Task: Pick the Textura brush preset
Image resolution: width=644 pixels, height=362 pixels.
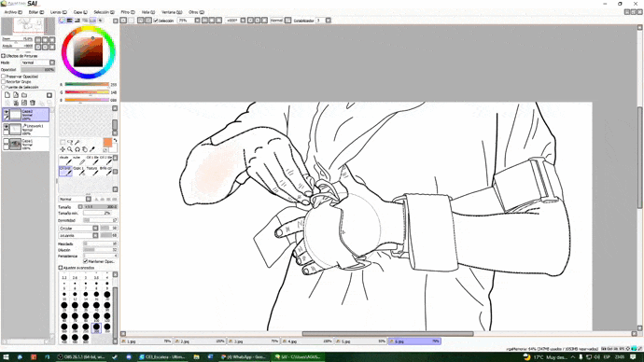Action: pyautogui.click(x=92, y=171)
